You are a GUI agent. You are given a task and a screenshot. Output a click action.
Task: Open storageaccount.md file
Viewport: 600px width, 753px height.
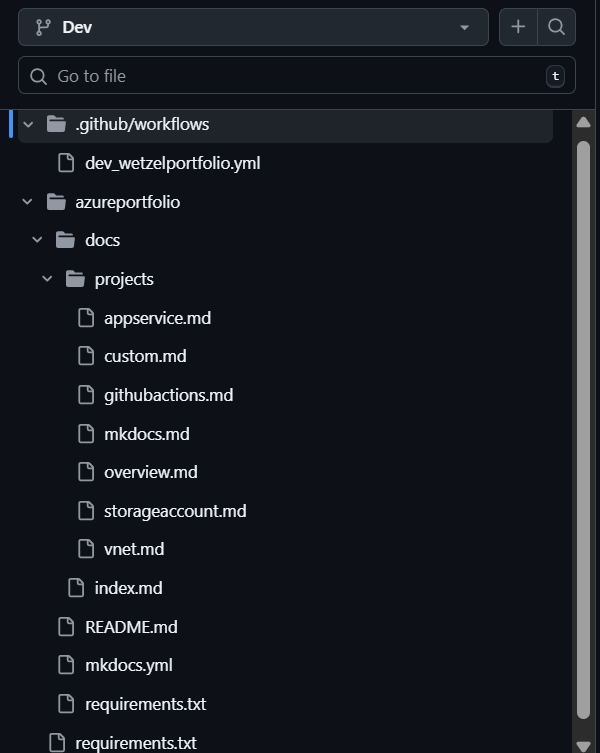(174, 511)
